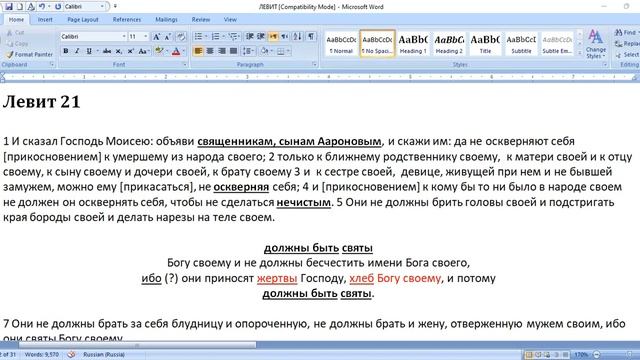Click the Grow Font icon

coord(156,37)
